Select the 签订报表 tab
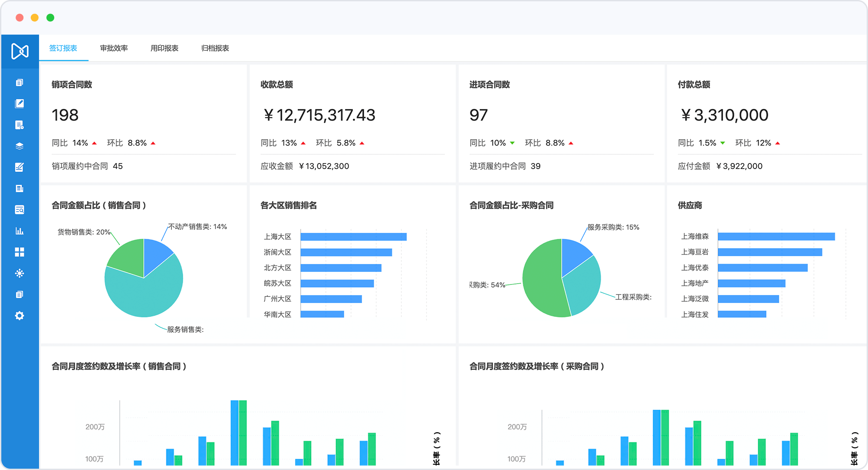The height and width of the screenshot is (470, 868). coord(63,48)
